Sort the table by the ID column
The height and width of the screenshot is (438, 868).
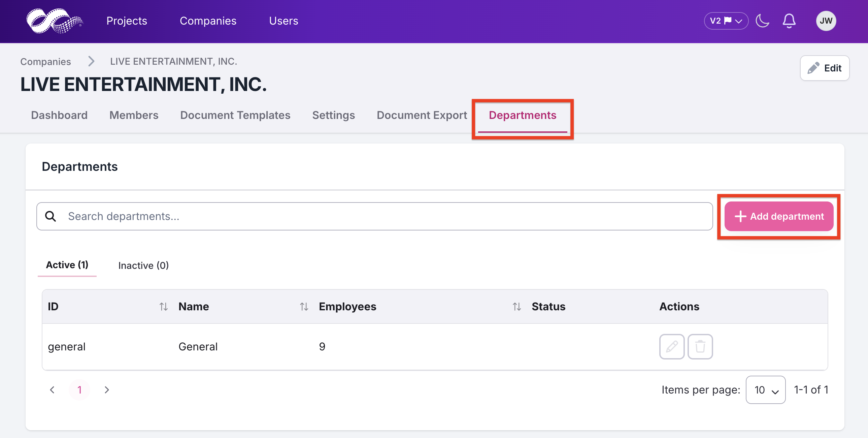163,307
